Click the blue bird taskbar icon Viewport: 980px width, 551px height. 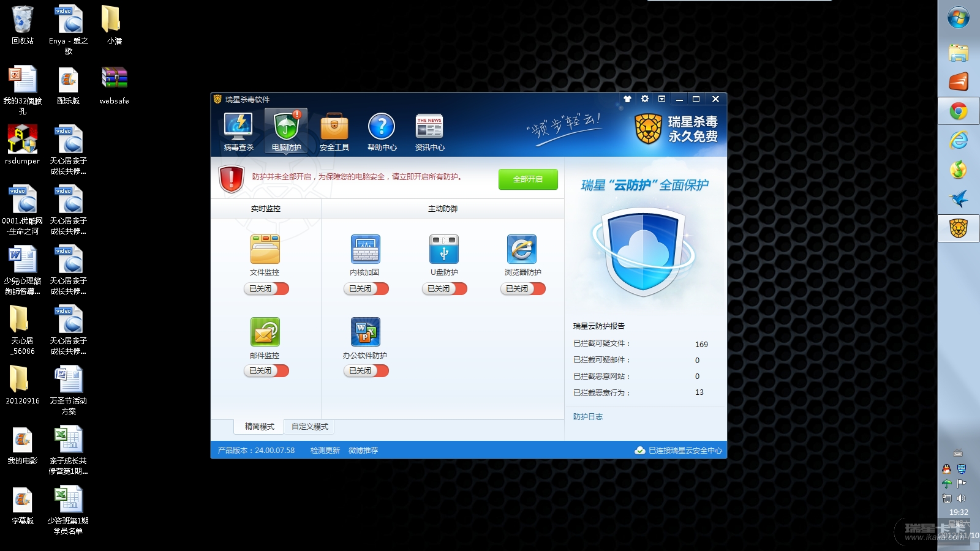click(x=959, y=199)
